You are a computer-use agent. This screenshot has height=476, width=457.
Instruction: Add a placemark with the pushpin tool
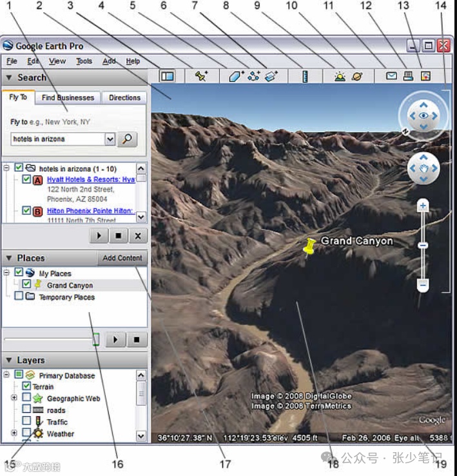point(201,76)
